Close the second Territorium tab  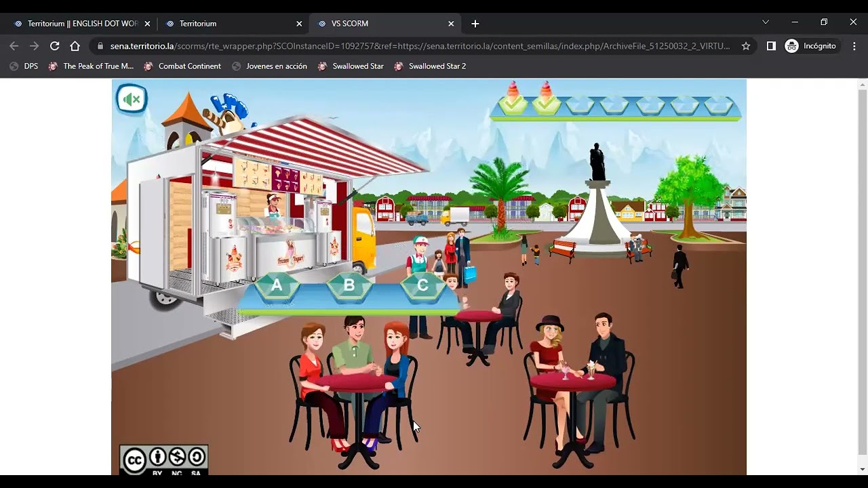point(299,23)
